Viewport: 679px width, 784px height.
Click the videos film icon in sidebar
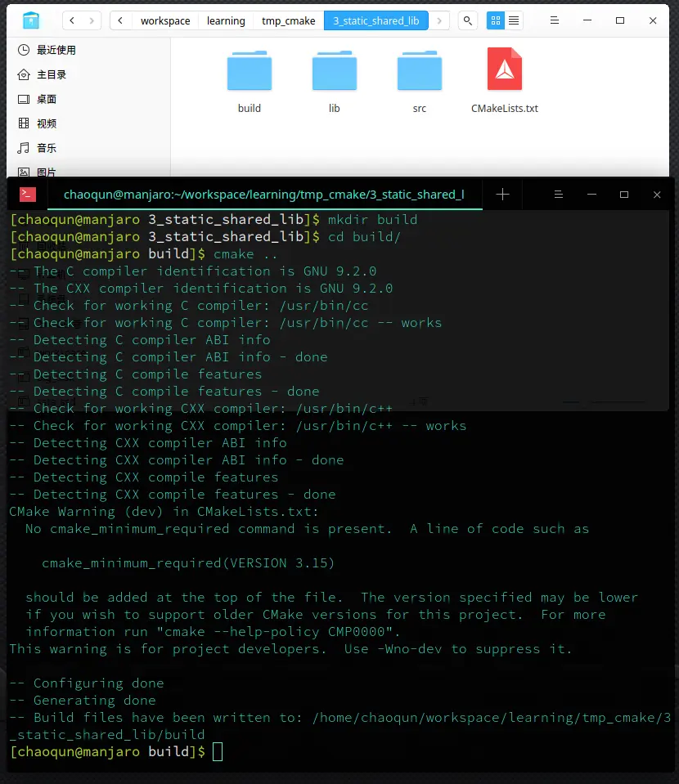click(x=24, y=123)
